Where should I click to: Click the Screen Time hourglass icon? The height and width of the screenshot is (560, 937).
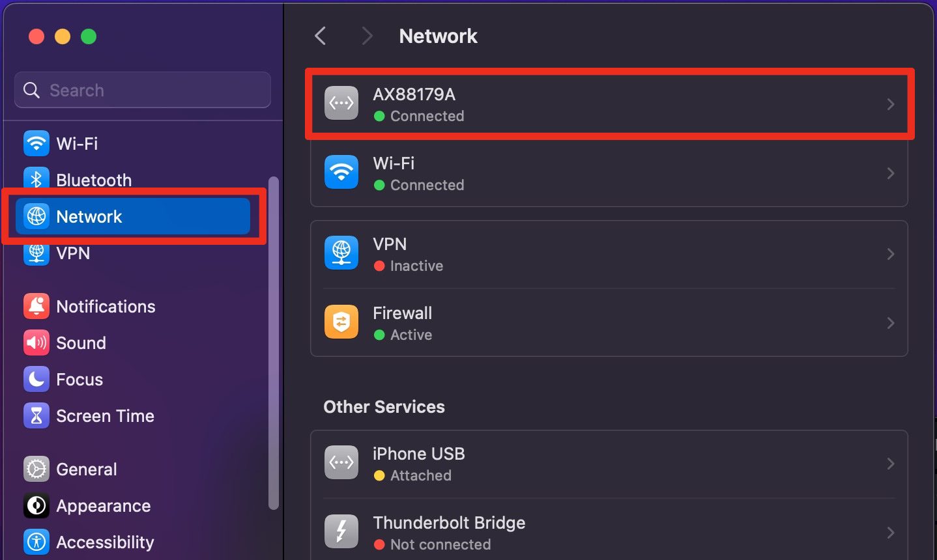[36, 415]
